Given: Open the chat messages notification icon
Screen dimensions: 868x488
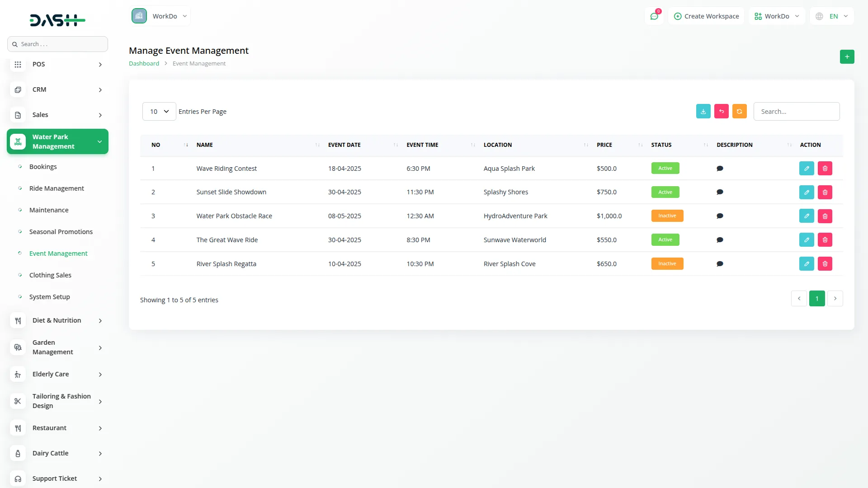Looking at the screenshot, I should (654, 16).
